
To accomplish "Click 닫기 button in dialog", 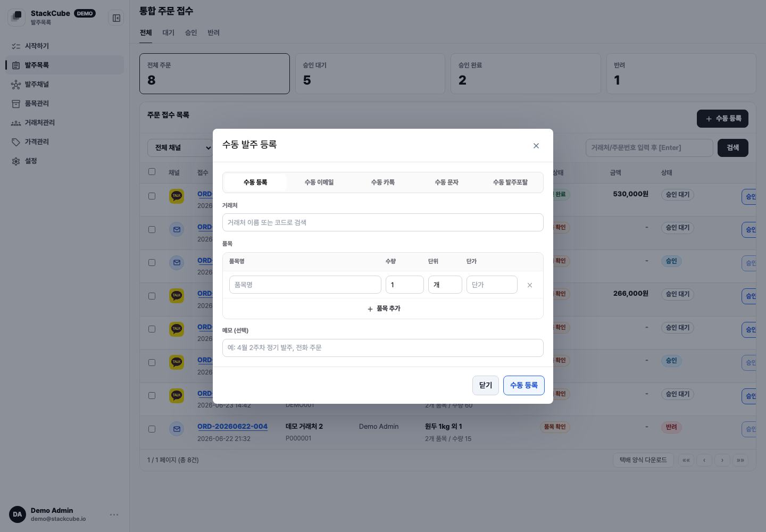I will coord(486,385).
